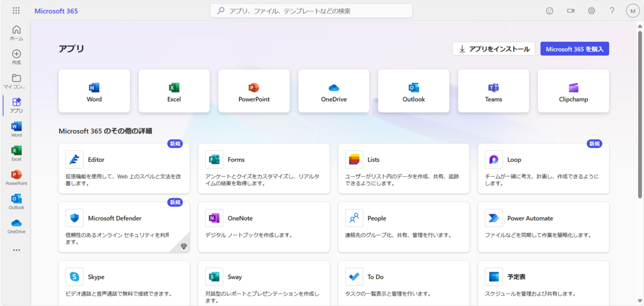644x306 pixels.
Task: Open the feedback smiley icon
Action: pos(550,11)
